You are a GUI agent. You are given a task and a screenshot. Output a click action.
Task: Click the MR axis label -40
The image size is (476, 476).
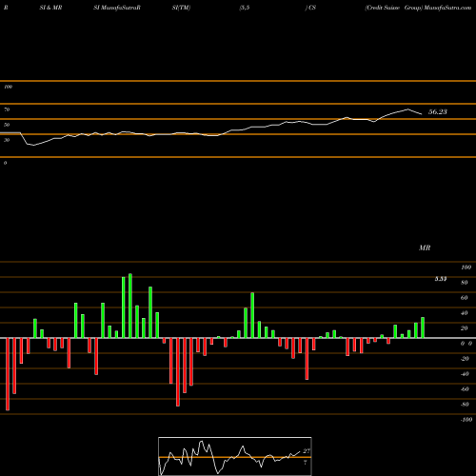465,374
